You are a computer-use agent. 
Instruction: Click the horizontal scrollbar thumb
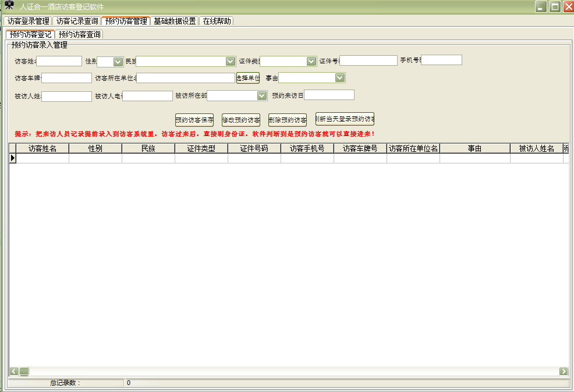24,372
